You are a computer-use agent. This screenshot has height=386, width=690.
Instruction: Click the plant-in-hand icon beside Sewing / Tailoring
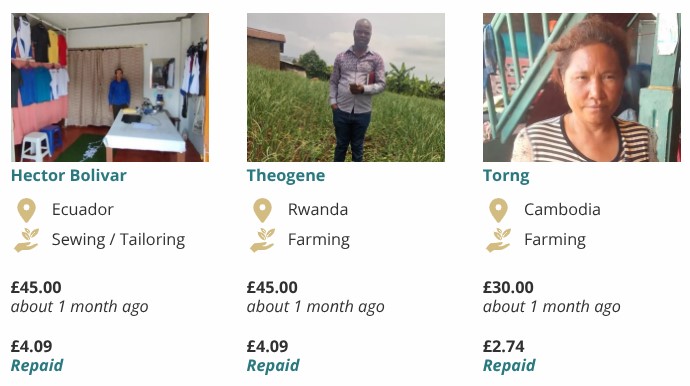(x=26, y=240)
